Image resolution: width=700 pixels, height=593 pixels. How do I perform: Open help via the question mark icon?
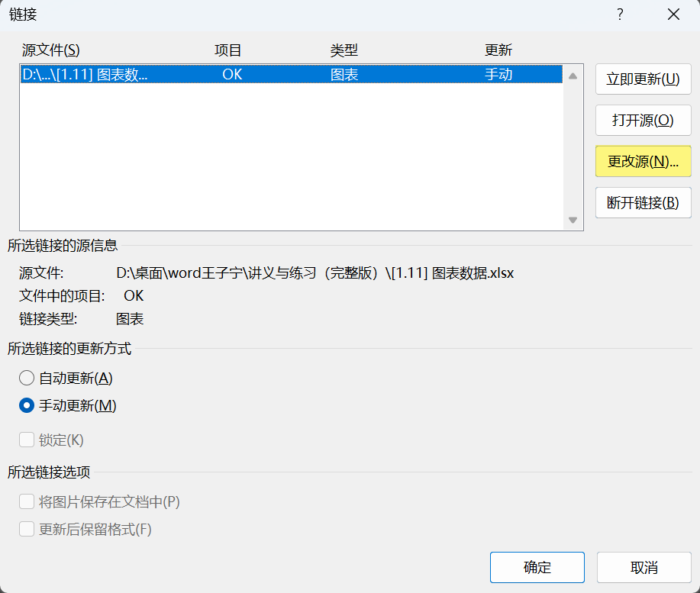click(620, 15)
